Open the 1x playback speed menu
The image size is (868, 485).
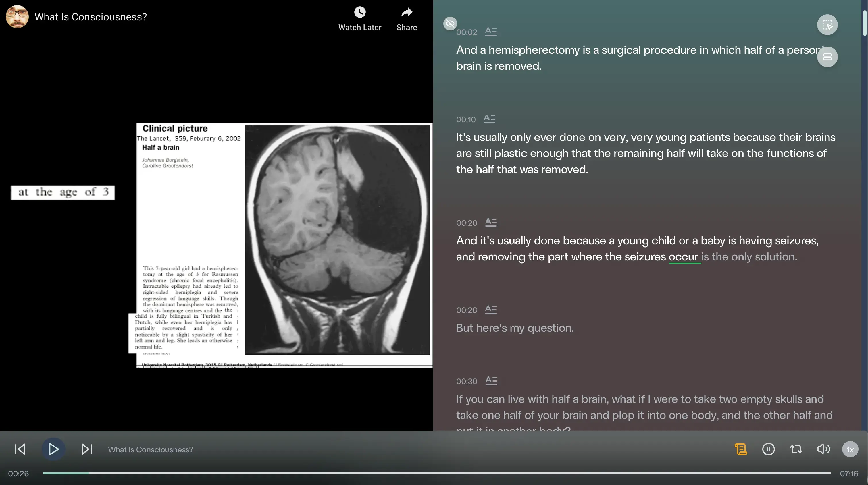850,449
